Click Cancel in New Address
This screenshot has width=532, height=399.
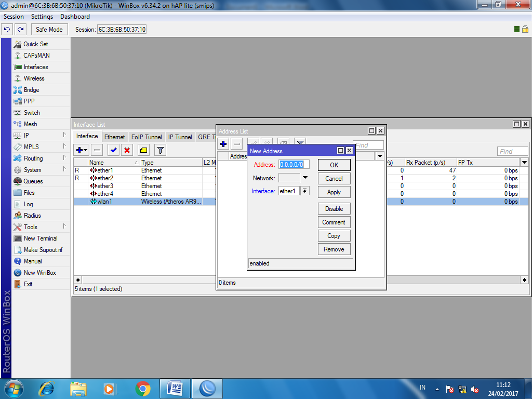(x=334, y=179)
